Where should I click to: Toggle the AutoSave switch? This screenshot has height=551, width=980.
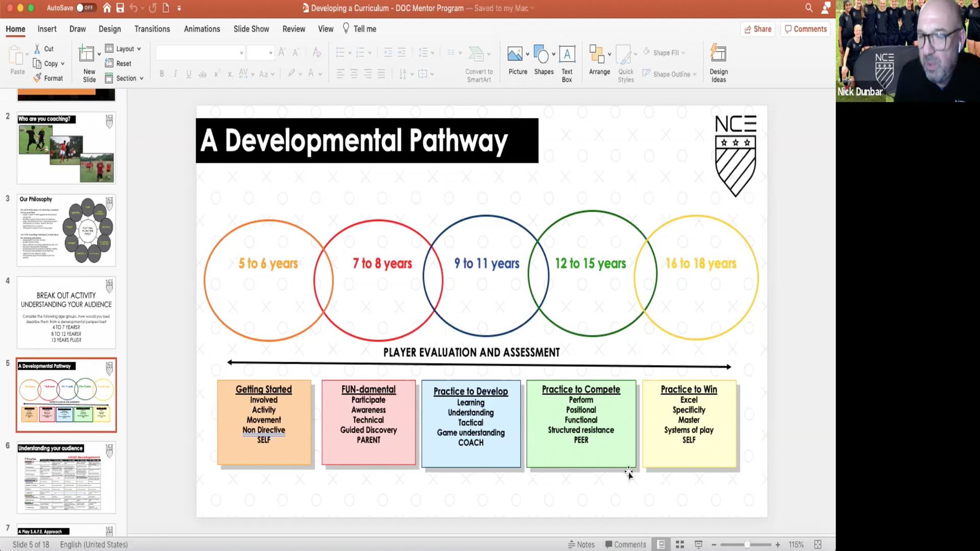point(85,8)
